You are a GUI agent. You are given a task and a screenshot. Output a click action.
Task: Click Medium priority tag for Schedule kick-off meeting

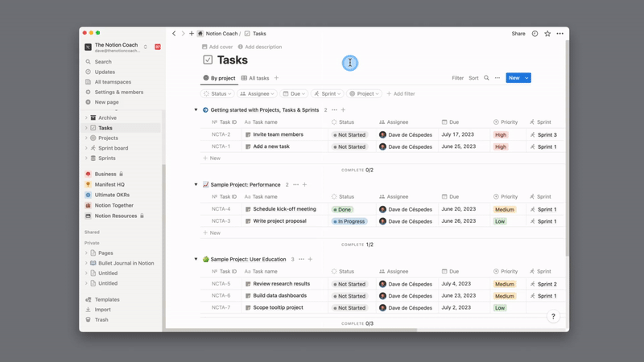[x=505, y=209]
